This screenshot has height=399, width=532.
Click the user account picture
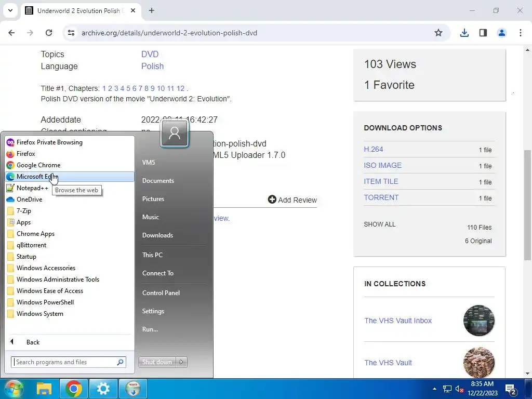point(175,133)
